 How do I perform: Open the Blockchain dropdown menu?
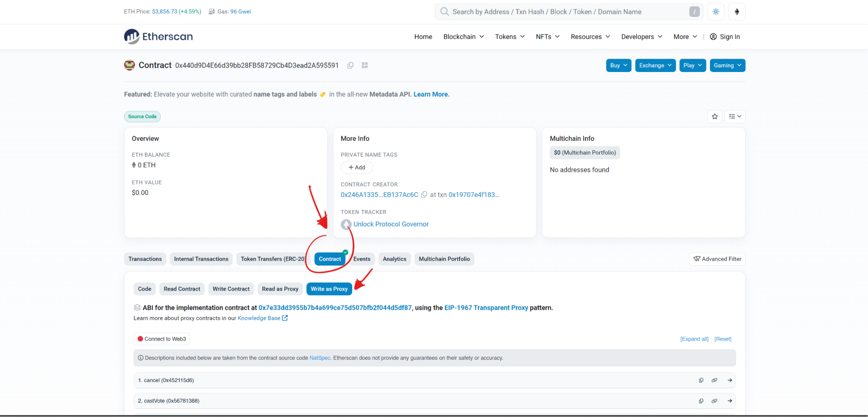click(x=463, y=37)
